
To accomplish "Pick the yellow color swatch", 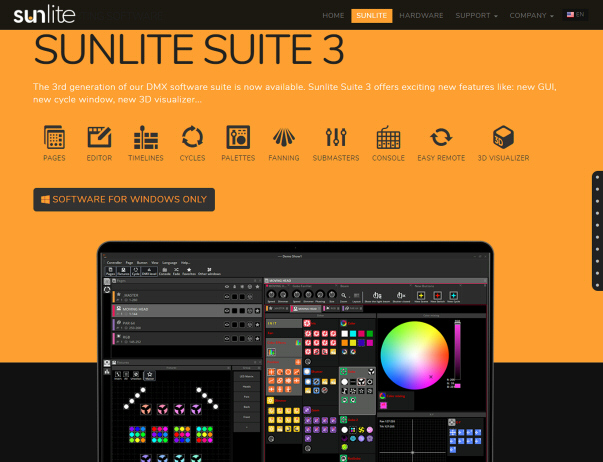I will tap(353, 342).
